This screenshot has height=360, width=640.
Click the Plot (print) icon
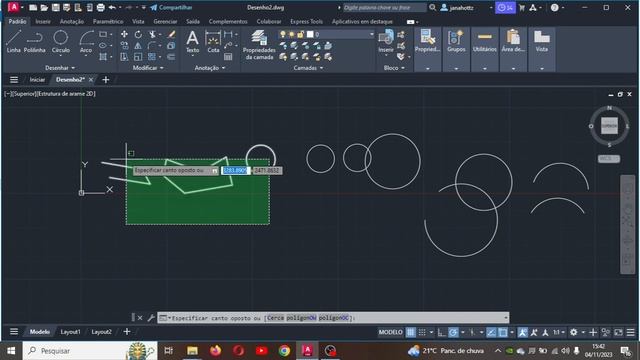100,7
